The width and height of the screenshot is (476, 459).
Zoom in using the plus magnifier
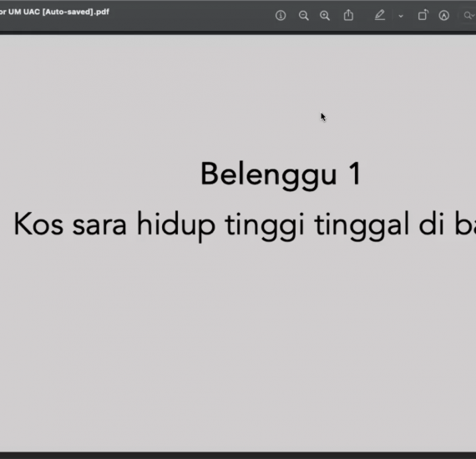(325, 16)
